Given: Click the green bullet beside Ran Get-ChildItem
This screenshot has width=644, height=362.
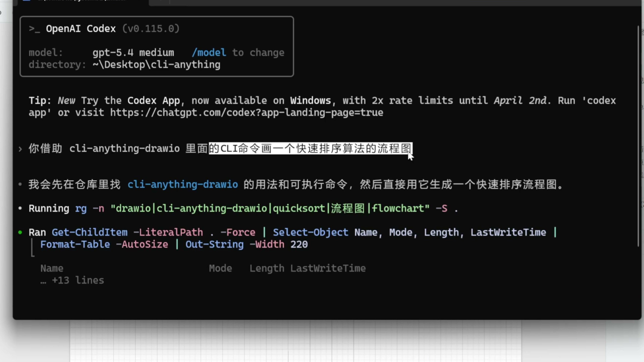Looking at the screenshot, I should (x=20, y=233).
